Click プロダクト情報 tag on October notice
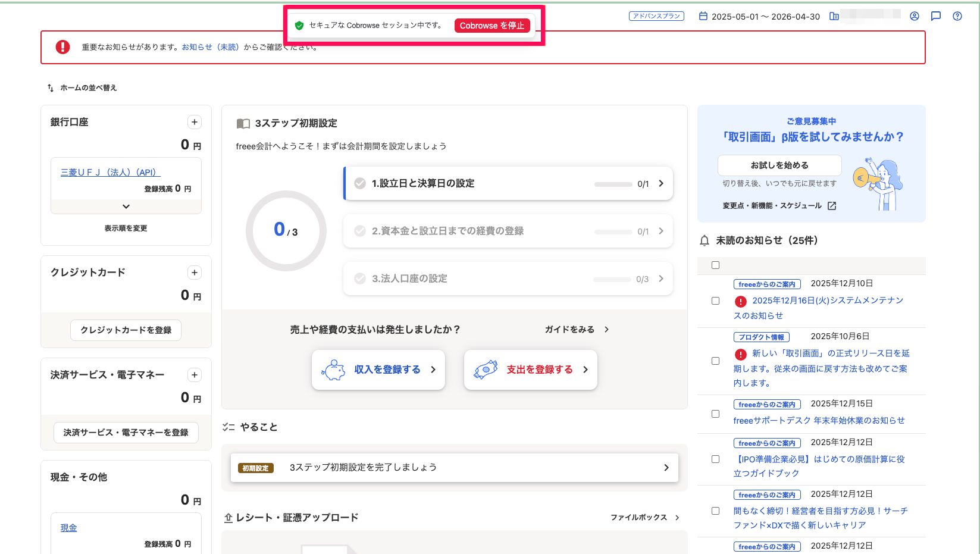 pos(762,337)
